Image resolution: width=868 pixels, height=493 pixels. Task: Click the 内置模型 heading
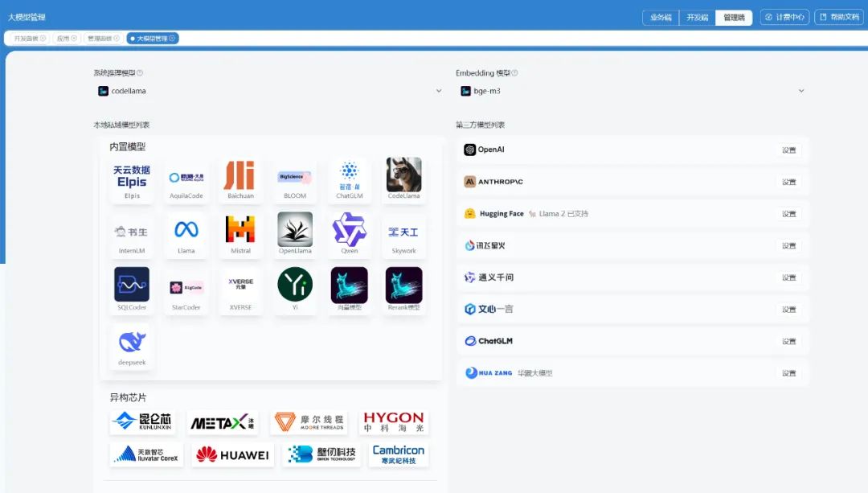[x=127, y=147]
